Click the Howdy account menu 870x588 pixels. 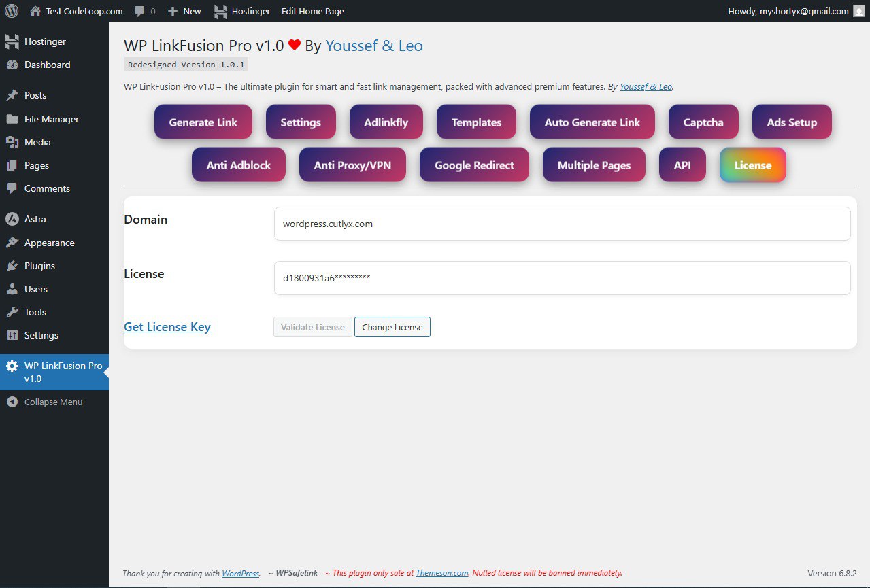point(796,11)
